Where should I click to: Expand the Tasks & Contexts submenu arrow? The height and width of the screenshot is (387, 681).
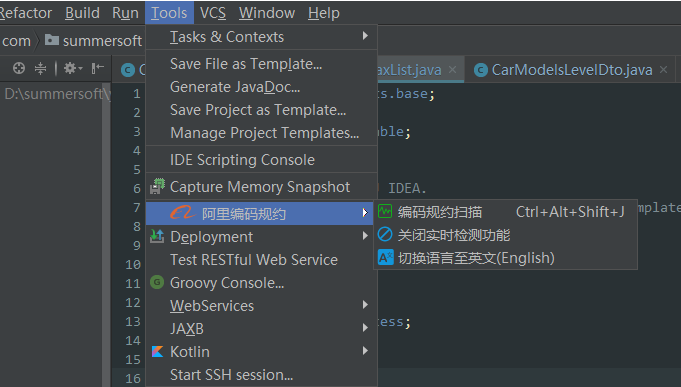[x=365, y=36]
